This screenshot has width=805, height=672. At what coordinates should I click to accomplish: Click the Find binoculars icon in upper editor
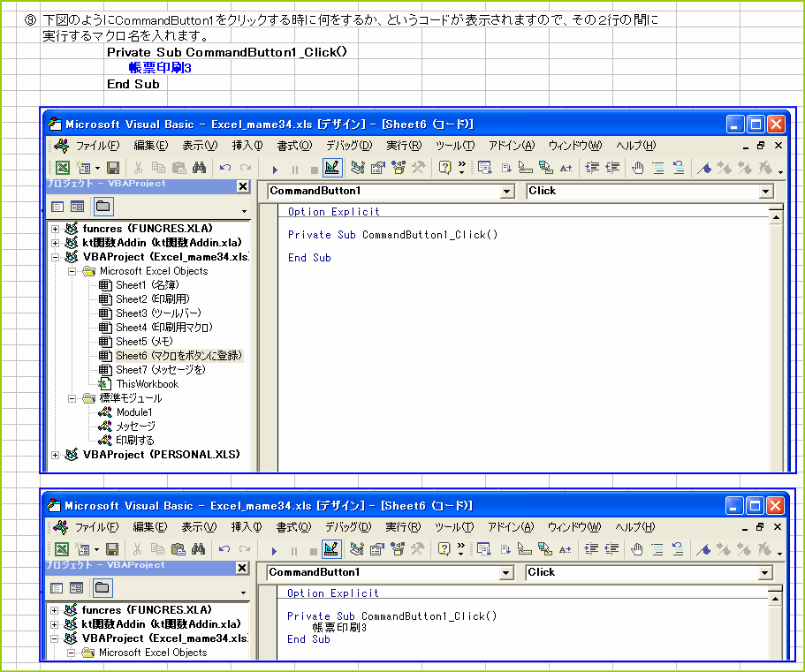point(199,168)
